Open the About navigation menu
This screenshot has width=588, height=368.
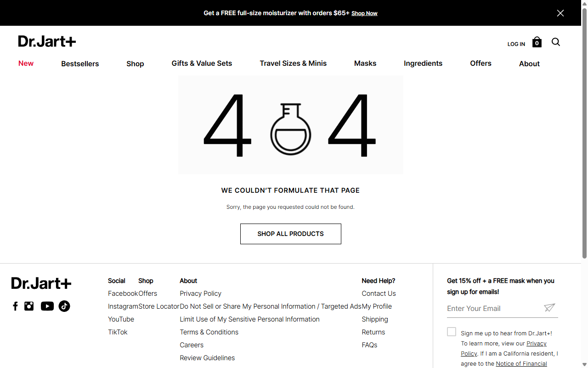[x=529, y=64]
